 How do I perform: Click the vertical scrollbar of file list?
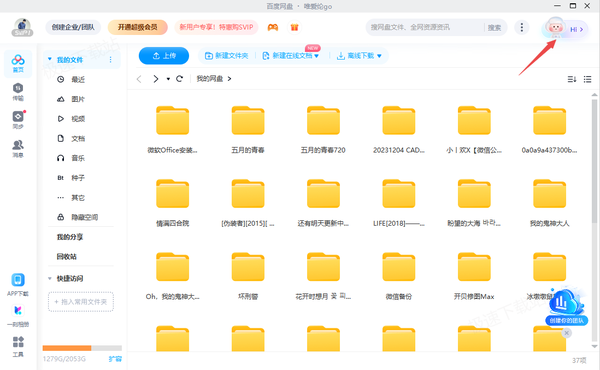pos(594,161)
